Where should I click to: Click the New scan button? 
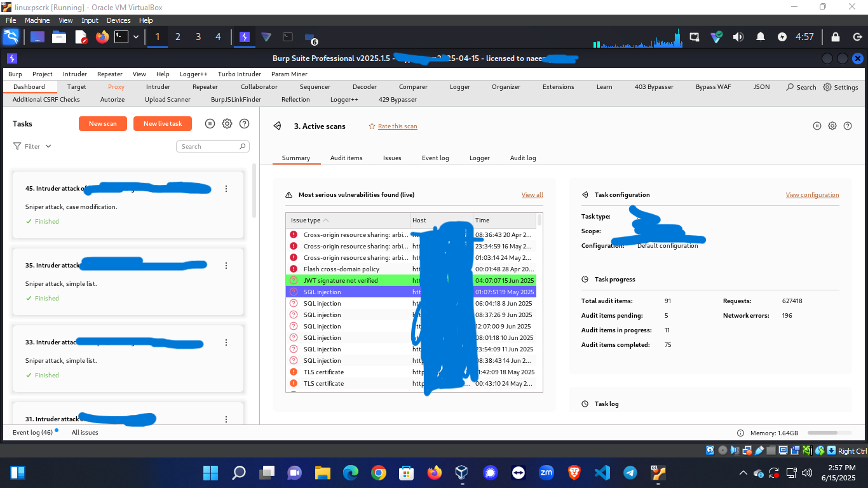point(103,123)
